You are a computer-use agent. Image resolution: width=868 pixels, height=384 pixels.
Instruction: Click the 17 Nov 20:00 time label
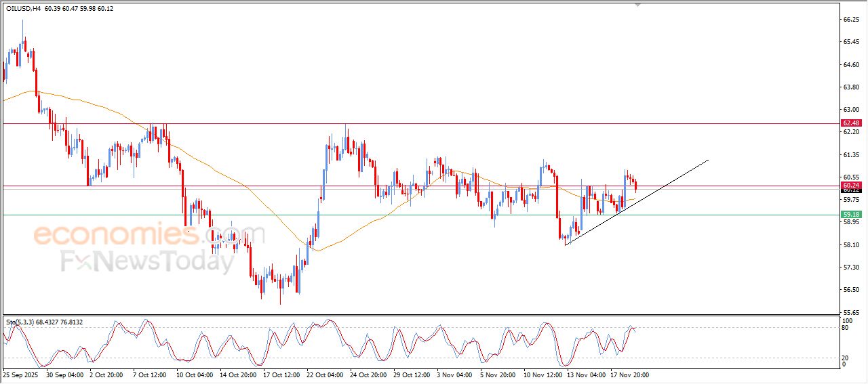click(x=630, y=374)
